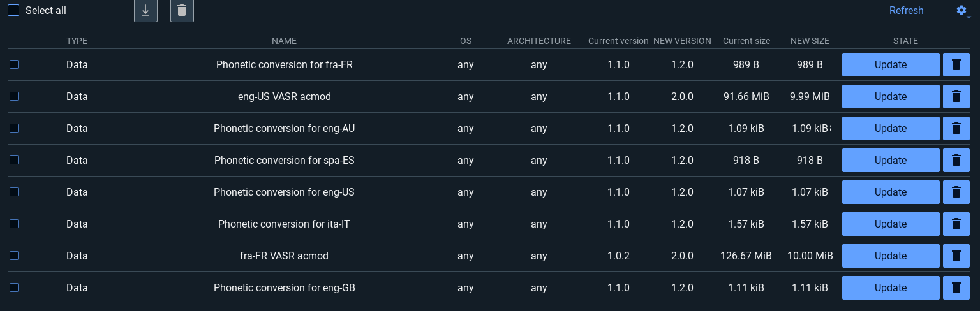Click the NEW VERSION column header

(682, 41)
